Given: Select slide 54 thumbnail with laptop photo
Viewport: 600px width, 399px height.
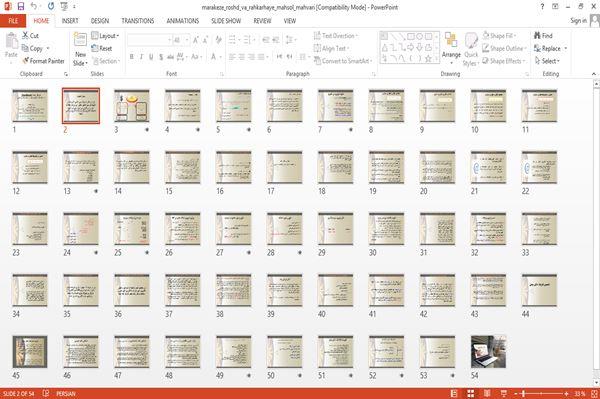Looking at the screenshot, I should (488, 352).
